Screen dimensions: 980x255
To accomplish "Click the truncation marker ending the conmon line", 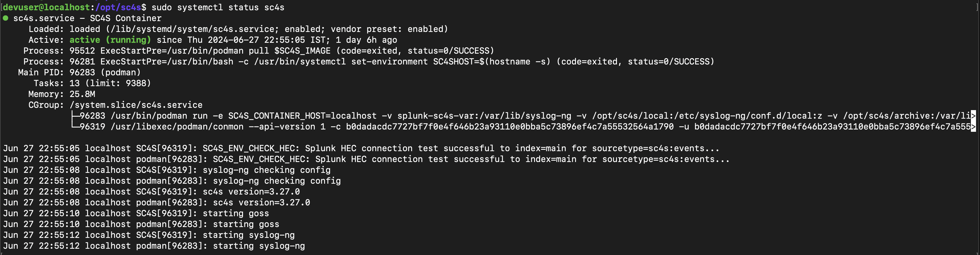I will 973,127.
